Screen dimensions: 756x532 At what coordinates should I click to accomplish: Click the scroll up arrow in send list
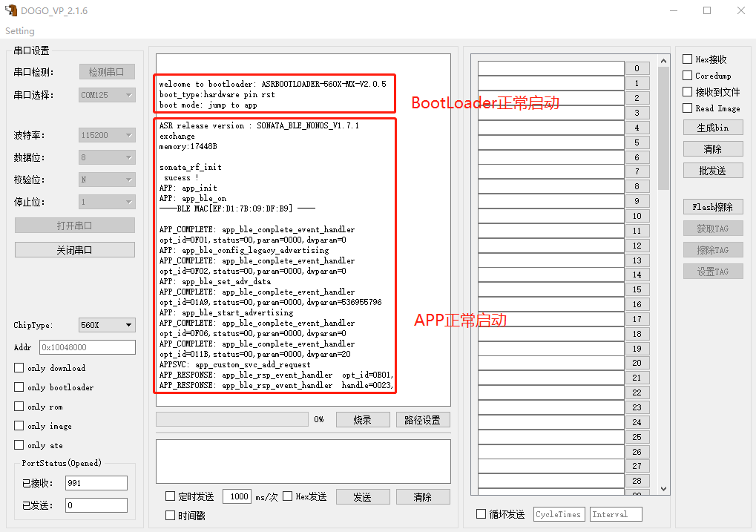[663, 61]
